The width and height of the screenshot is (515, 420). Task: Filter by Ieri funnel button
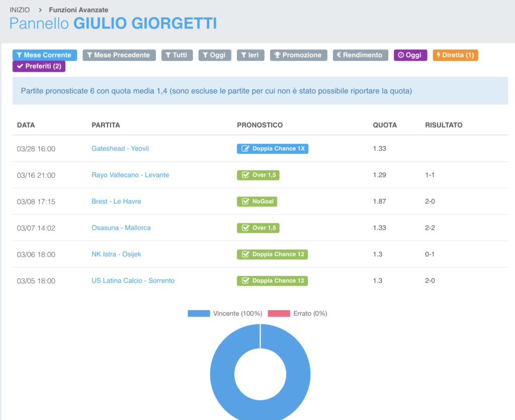click(249, 55)
